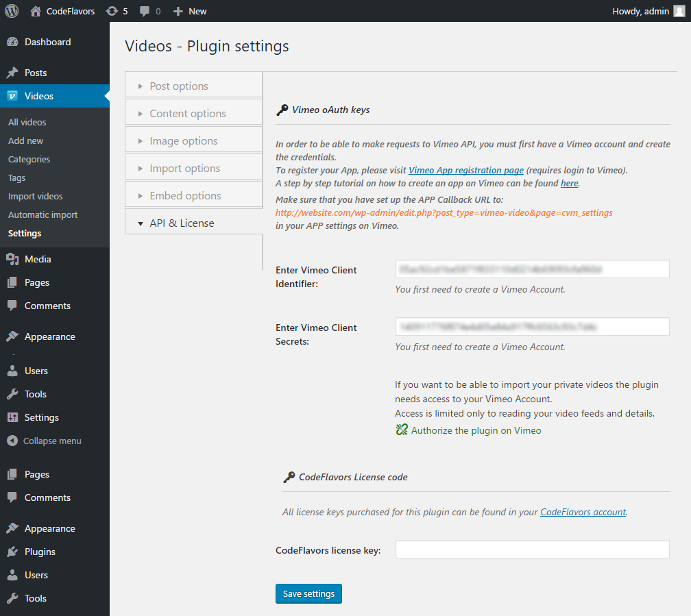
Task: Click the Users icon above Tools wrench
Action: (12, 371)
